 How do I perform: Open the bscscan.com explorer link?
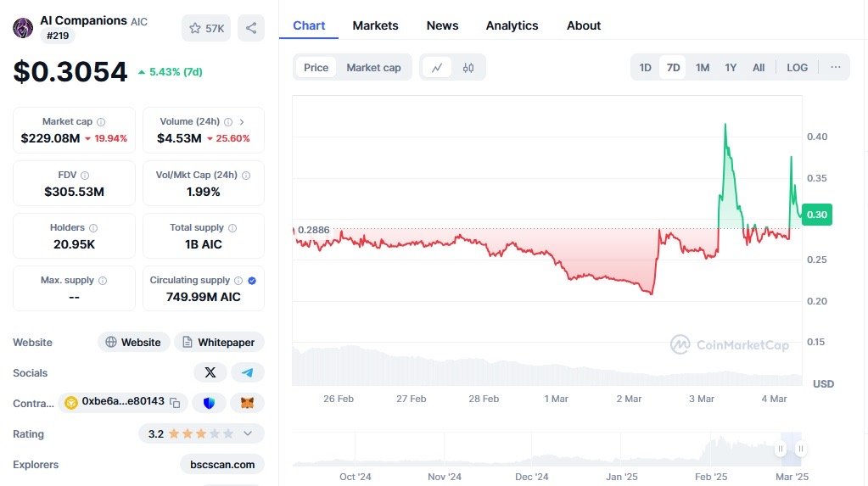[221, 464]
